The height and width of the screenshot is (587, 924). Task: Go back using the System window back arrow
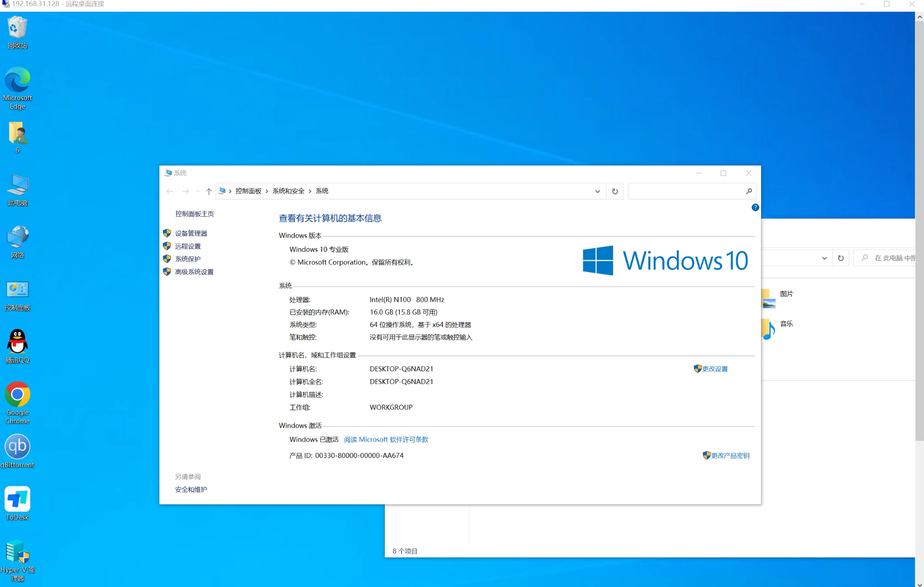[x=170, y=191]
